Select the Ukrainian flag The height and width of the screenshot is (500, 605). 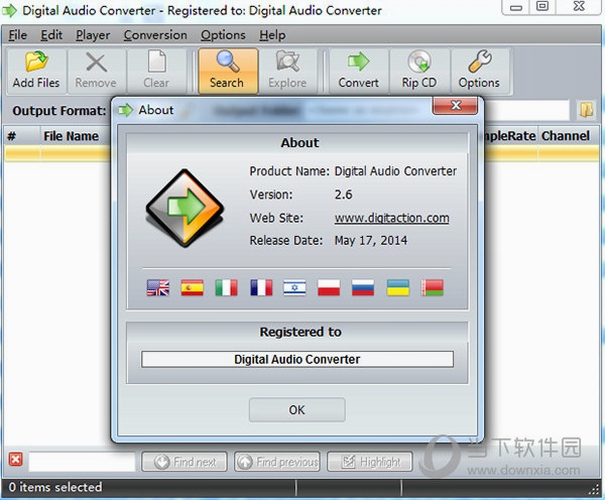point(398,288)
